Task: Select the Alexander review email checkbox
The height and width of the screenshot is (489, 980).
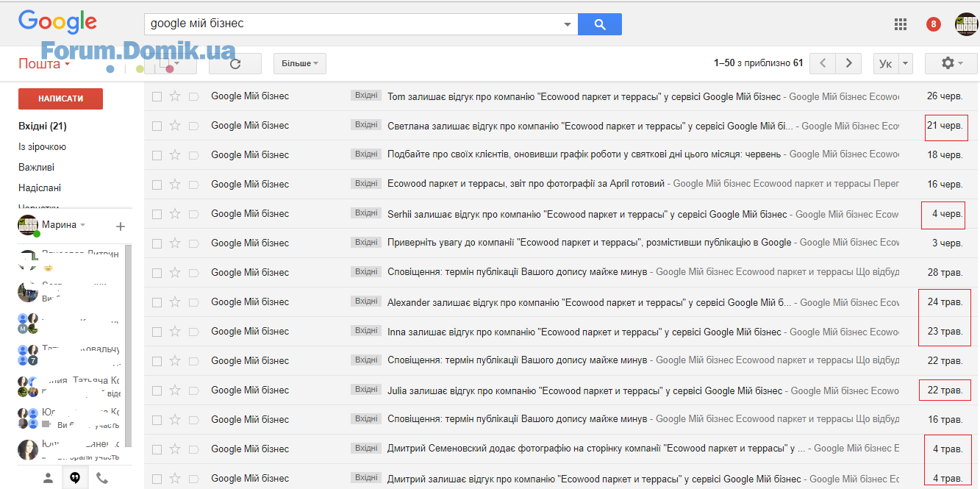Action: pyautogui.click(x=157, y=302)
